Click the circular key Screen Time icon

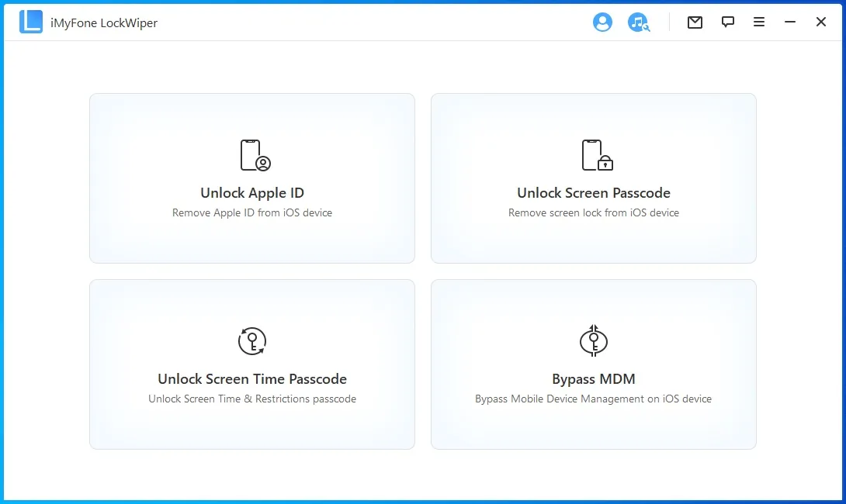tap(252, 341)
